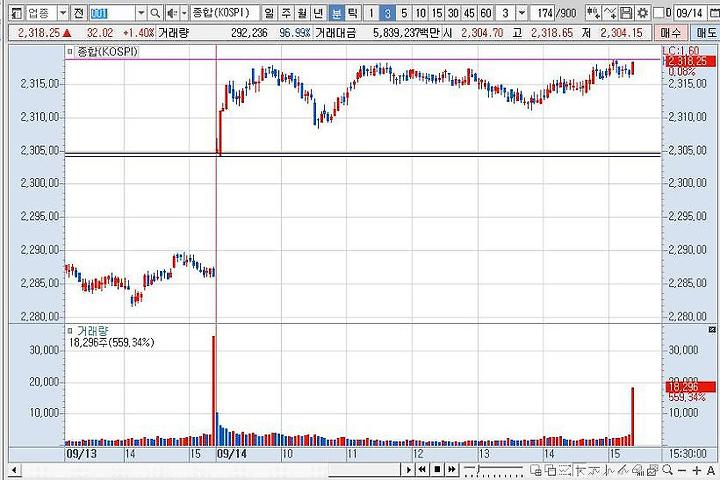The image size is (720, 480).
Task: Toggle the 종합(KOSPI) series marker box
Action: pos(70,52)
